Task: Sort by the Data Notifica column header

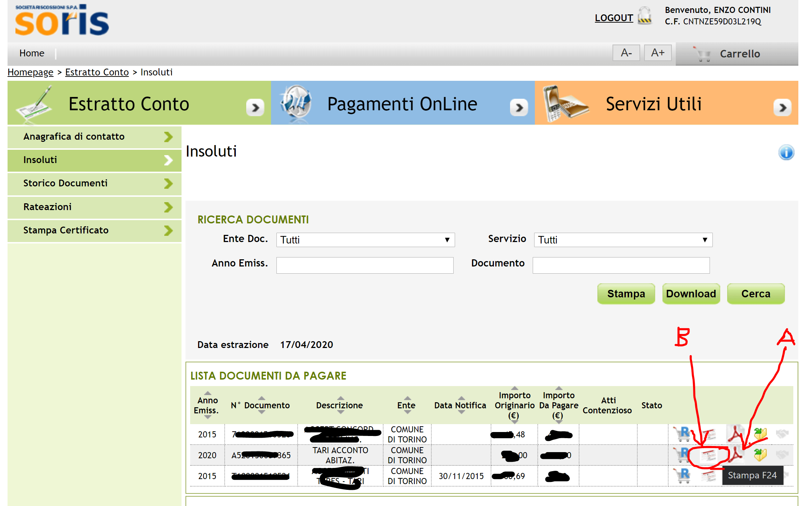Action: 460,405
